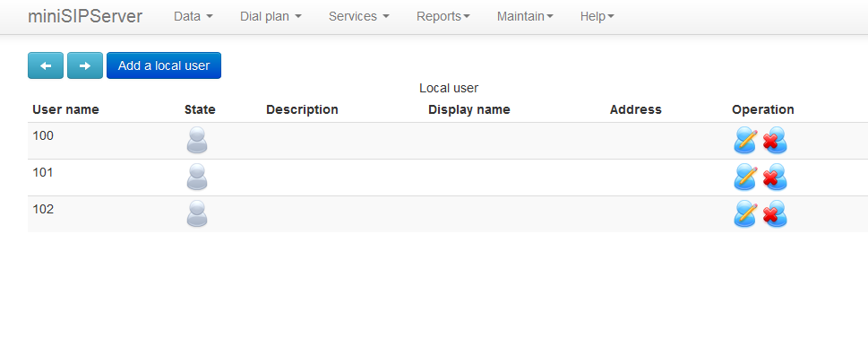Edit local user 102

coord(745,213)
